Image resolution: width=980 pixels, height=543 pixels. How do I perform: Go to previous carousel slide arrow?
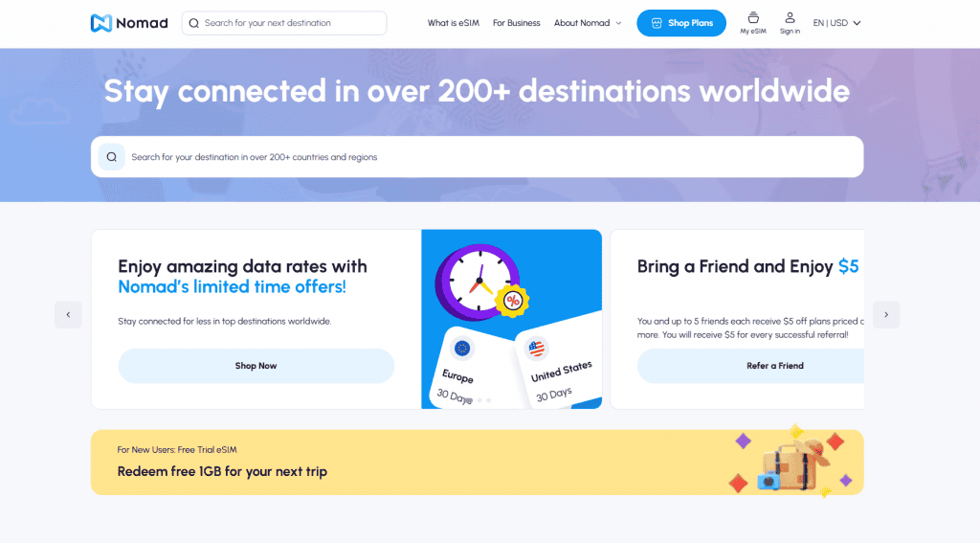68,314
